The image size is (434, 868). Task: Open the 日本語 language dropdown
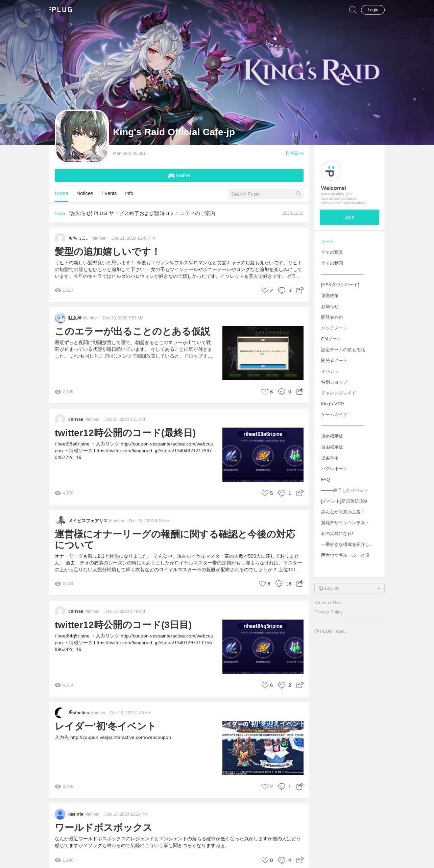294,153
